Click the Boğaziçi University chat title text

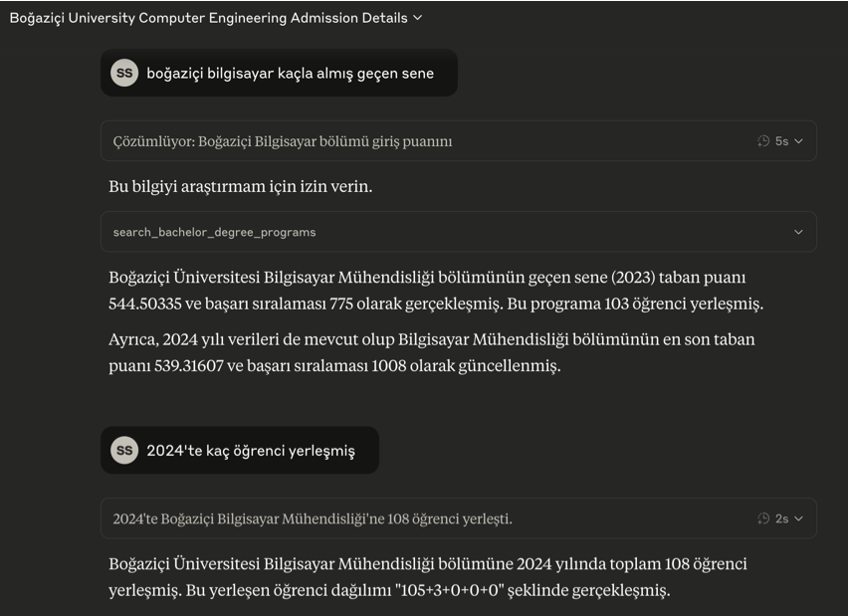pos(208,18)
